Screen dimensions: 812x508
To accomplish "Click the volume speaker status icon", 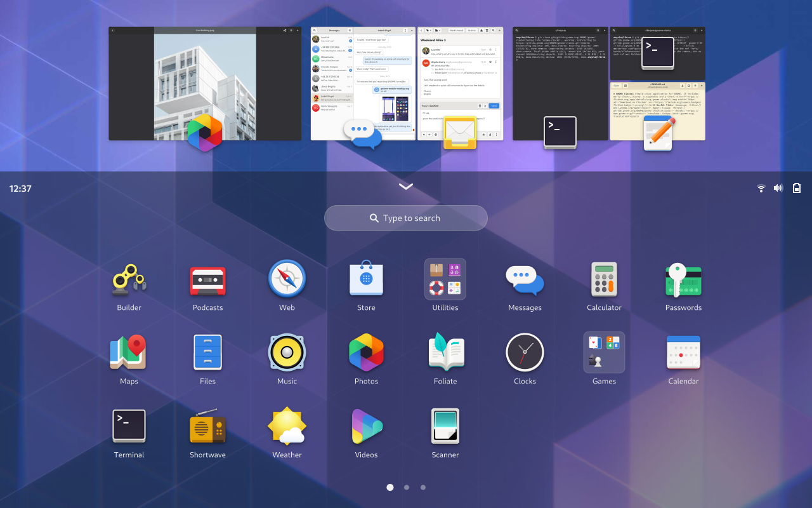I will point(778,188).
